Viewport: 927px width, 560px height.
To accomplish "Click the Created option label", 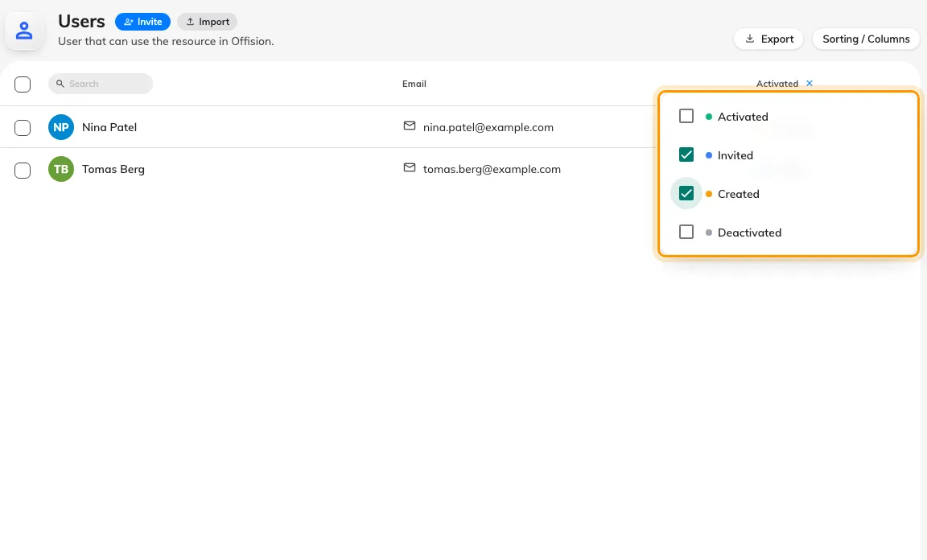I will 739,194.
